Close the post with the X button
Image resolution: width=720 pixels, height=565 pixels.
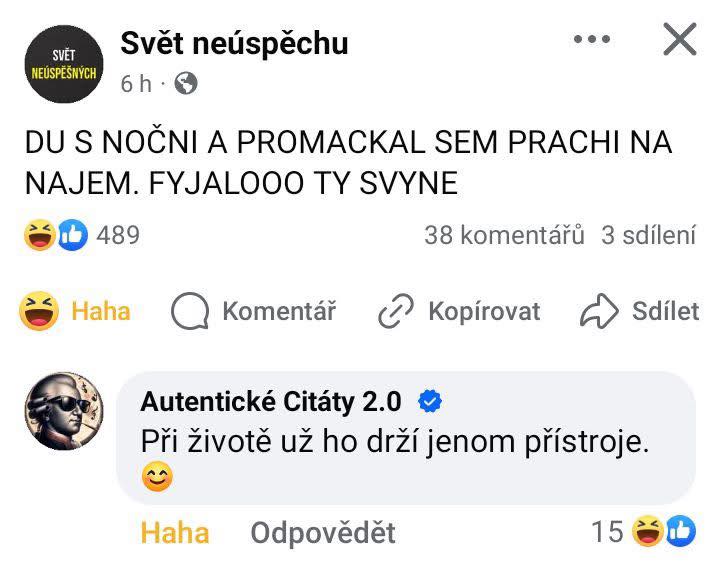tap(680, 40)
